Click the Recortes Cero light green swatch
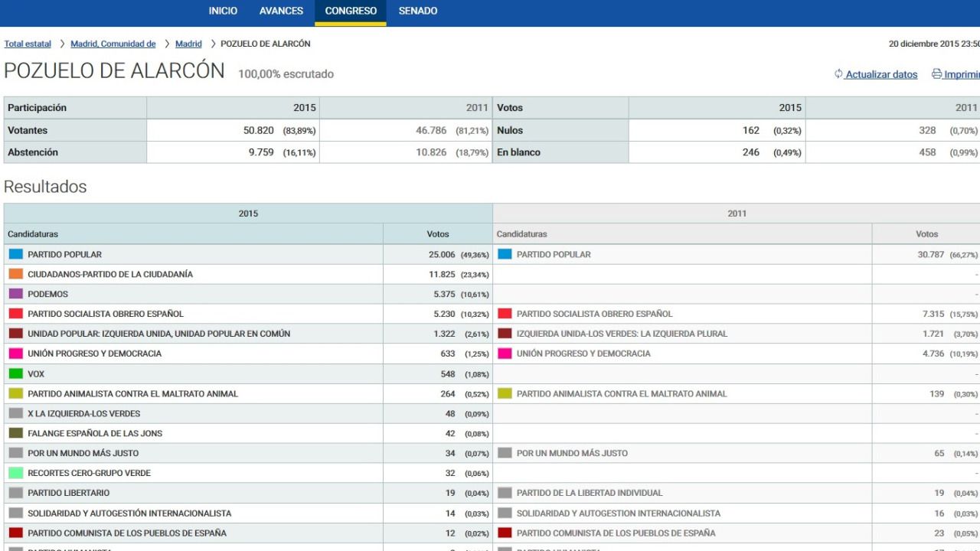This screenshot has height=551, width=980. [15, 473]
